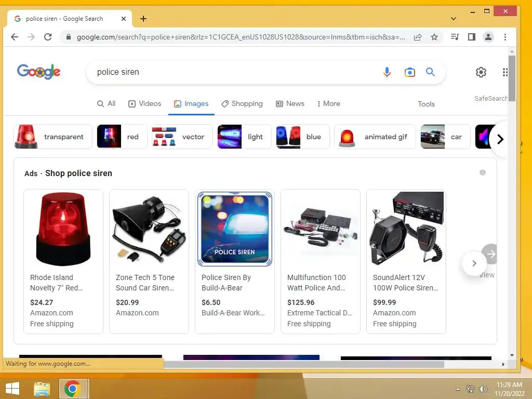
Task: Close the police siren Google Search tab
Action: point(124,19)
